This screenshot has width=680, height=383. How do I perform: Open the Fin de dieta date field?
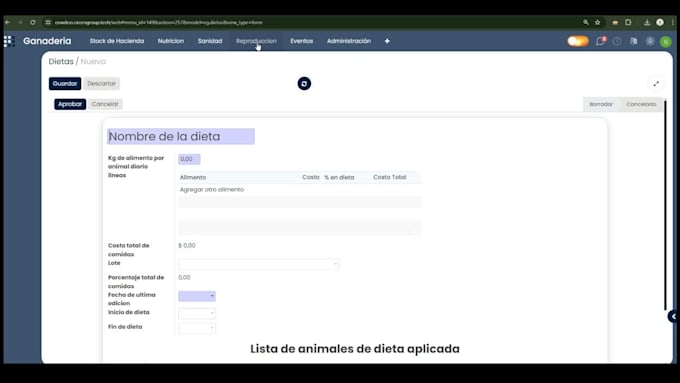click(197, 327)
